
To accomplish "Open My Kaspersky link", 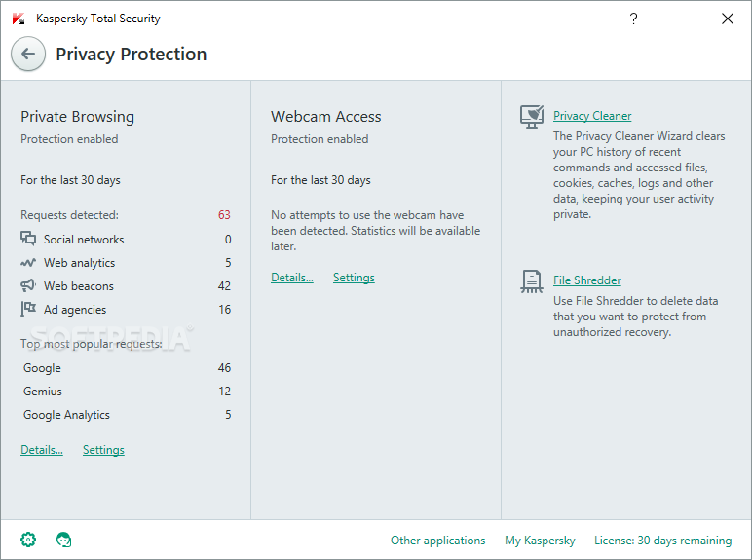I will [x=540, y=541].
